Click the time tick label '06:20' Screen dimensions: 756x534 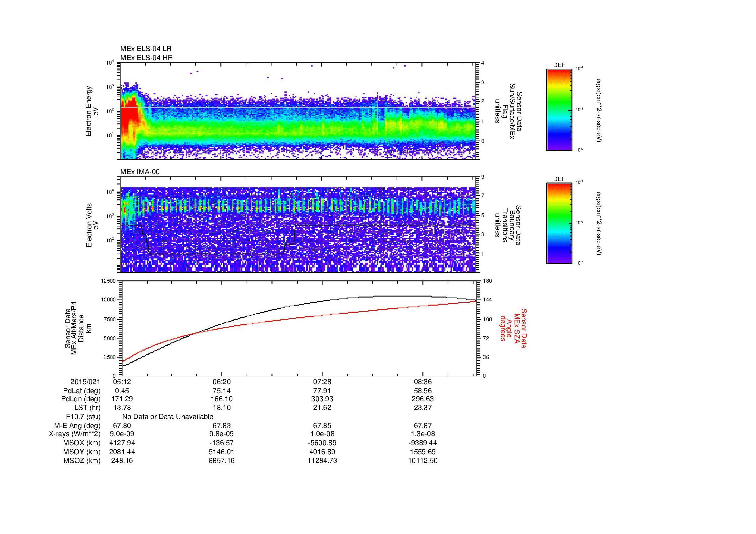(222, 382)
